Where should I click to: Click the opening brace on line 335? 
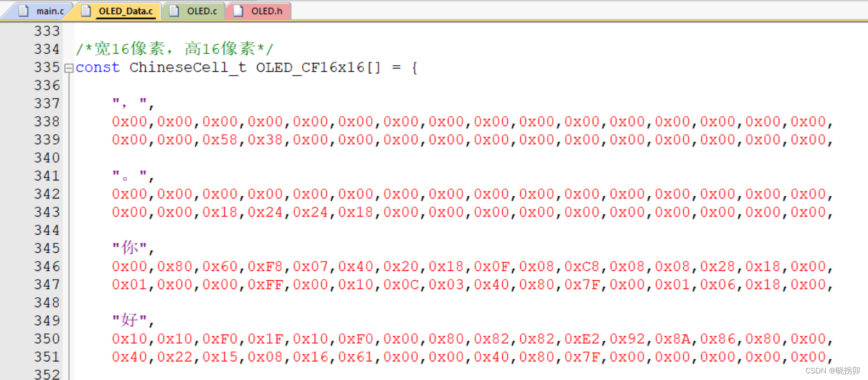[x=415, y=68]
